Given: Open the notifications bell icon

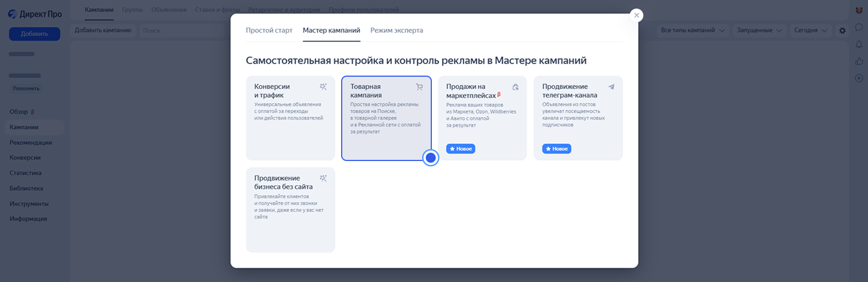Looking at the screenshot, I should coord(859,44).
